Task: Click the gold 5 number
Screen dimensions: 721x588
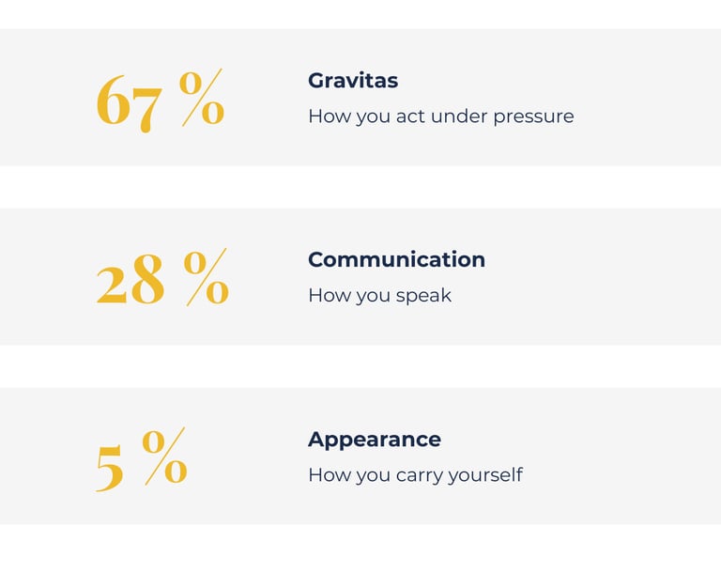Action: click(x=110, y=465)
